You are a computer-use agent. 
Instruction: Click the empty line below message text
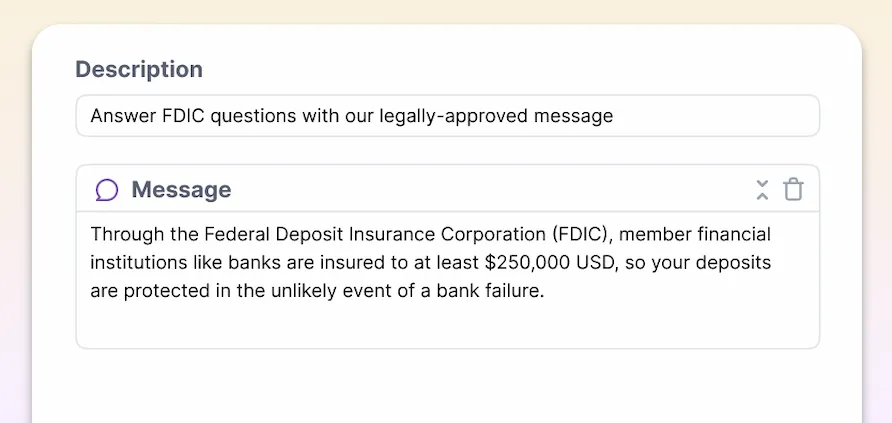[448, 322]
